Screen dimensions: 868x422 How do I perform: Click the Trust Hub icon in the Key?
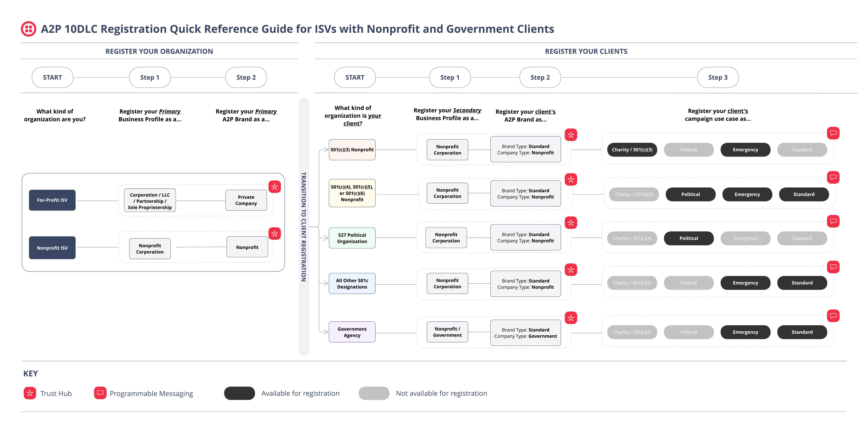(30, 393)
